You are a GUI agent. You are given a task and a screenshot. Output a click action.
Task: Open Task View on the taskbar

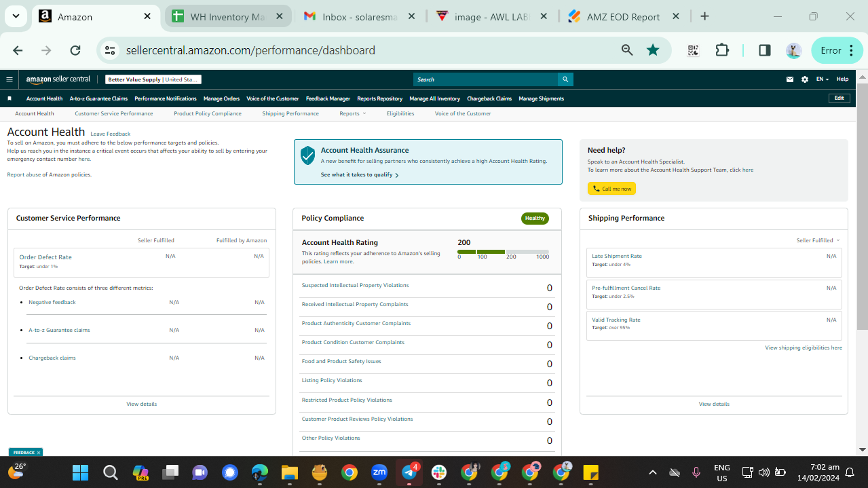(170, 472)
